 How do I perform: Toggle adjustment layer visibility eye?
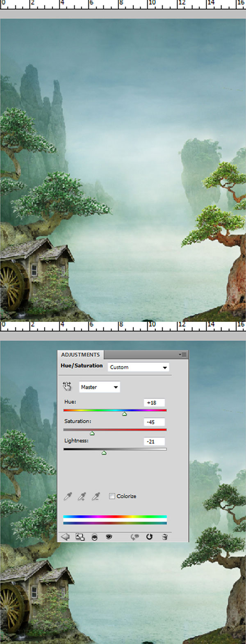coord(109,536)
